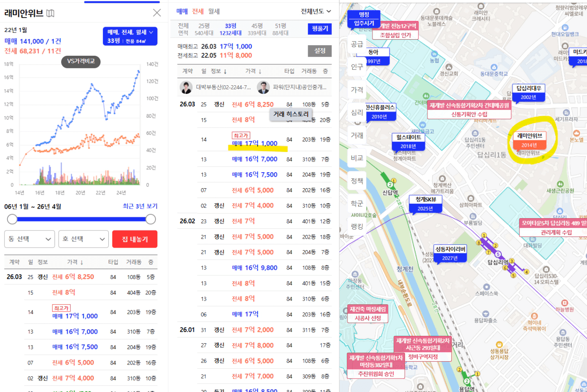Click the 파워(단지내)공인중개 agent avatar
The image size is (587, 392).
tap(263, 87)
